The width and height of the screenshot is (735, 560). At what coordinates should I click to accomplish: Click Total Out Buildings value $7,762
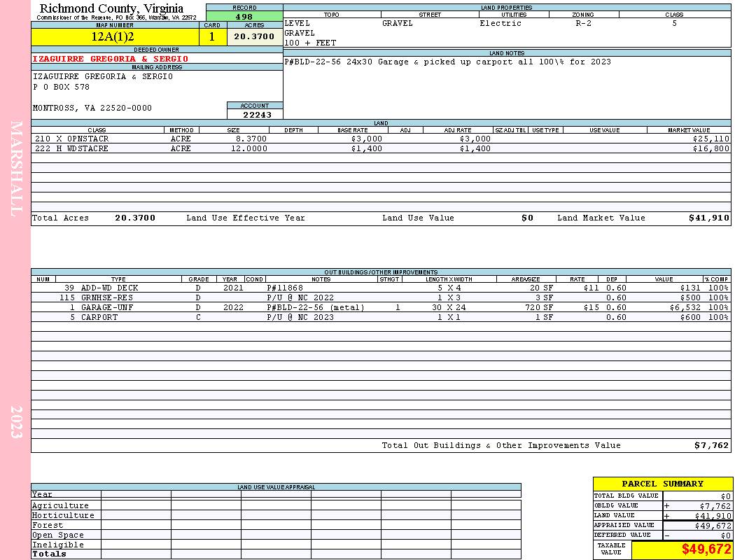[712, 446]
